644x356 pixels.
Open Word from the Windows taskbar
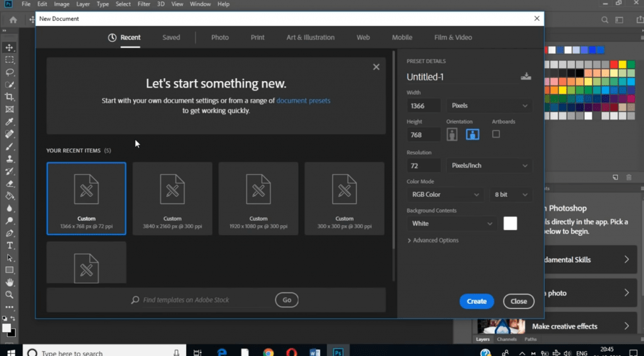314,352
